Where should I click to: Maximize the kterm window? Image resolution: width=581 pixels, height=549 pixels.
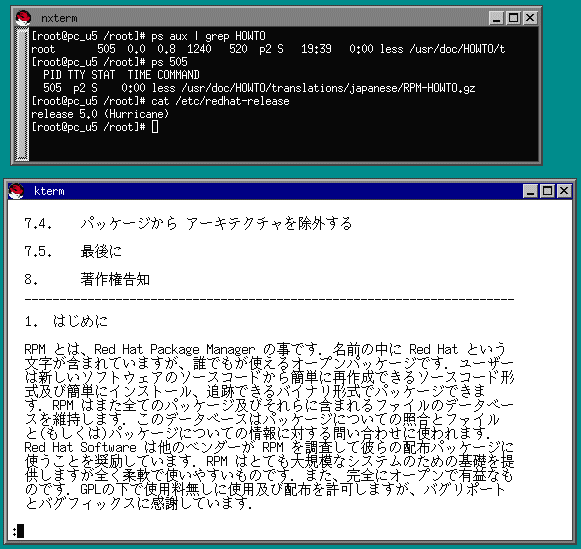[x=547, y=191]
